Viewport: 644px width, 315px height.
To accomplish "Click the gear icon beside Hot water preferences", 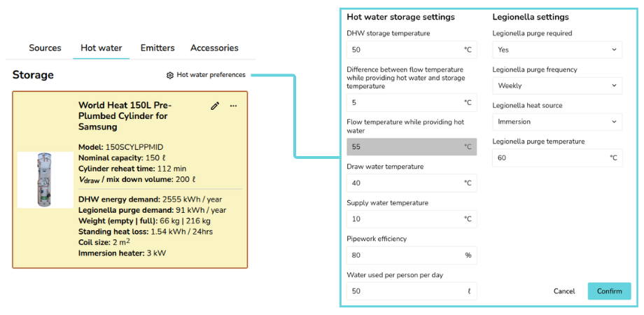I will pyautogui.click(x=169, y=75).
